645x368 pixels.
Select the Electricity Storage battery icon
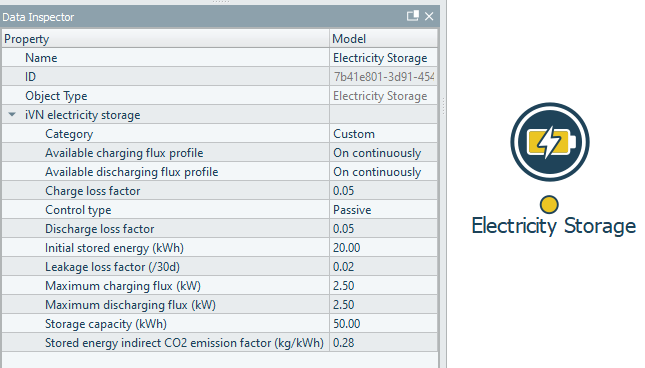550,142
